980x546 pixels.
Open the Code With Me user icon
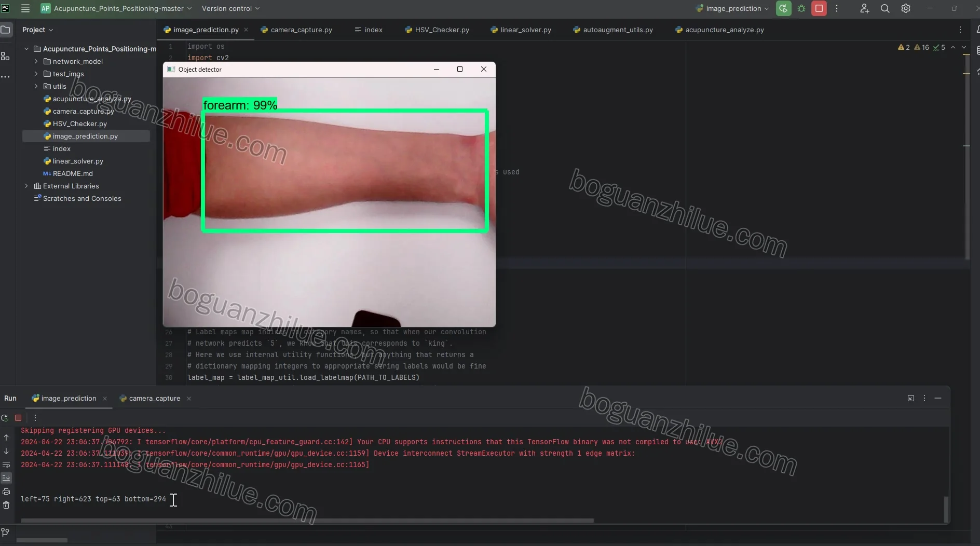coord(864,8)
